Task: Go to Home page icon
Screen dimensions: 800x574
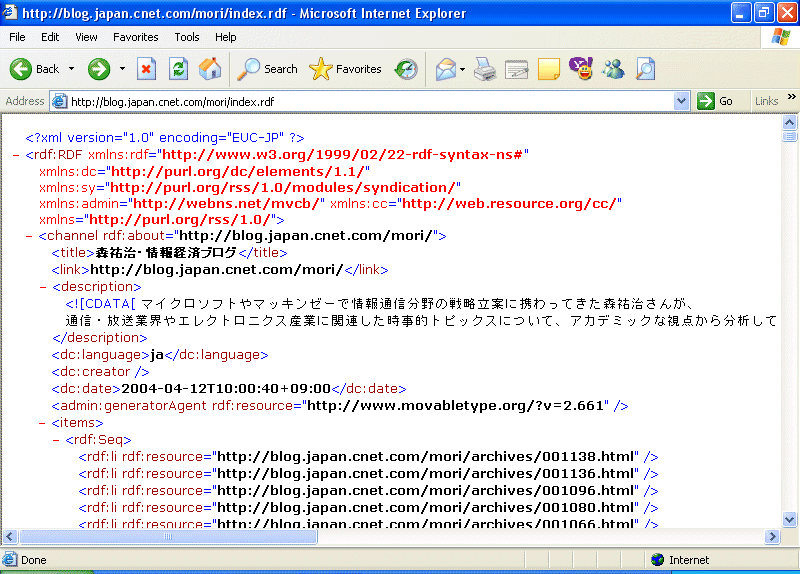Action: [x=210, y=69]
